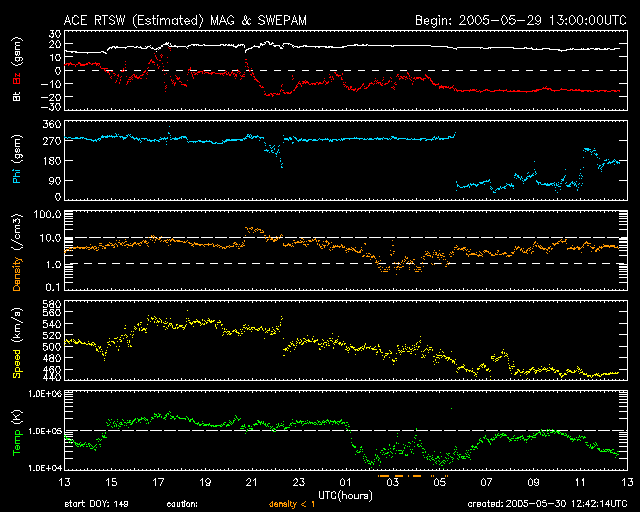The image size is (640, 512).
Task: Click the "0.1" tick on the Density axis
Action: tap(53, 287)
